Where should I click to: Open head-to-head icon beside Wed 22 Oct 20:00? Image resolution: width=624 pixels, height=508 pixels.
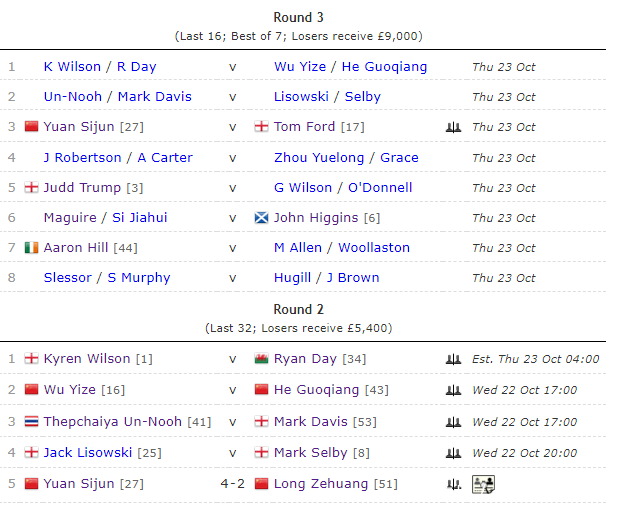[452, 453]
